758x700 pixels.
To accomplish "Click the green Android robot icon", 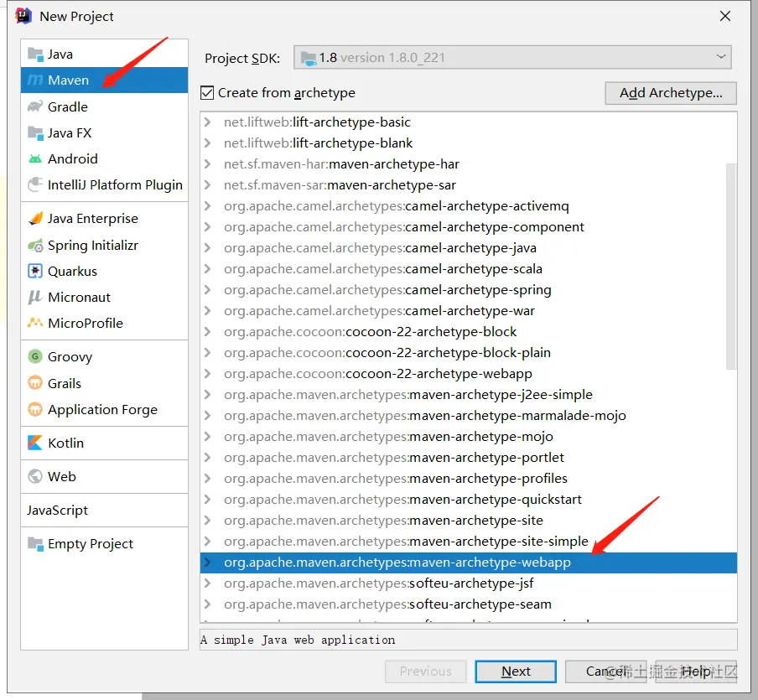I will [x=35, y=158].
